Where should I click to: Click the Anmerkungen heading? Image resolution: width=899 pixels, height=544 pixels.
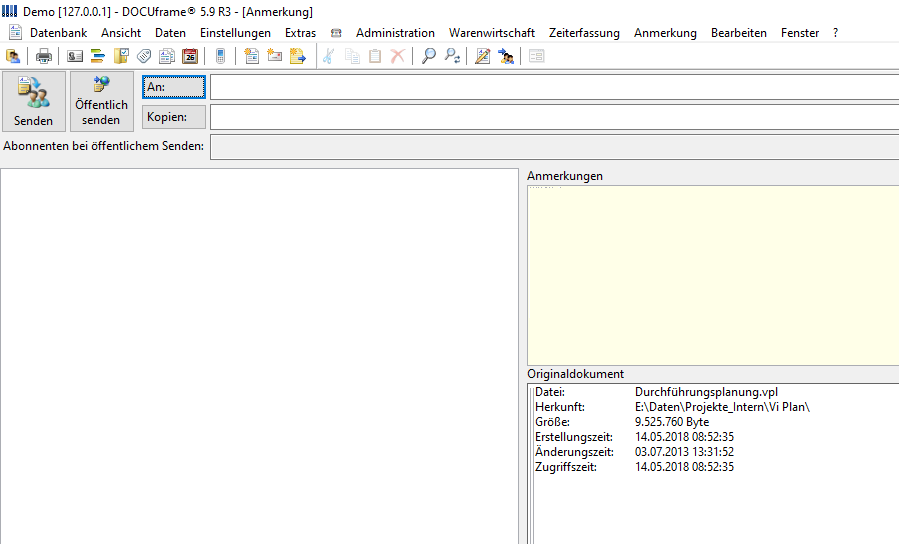(x=565, y=176)
